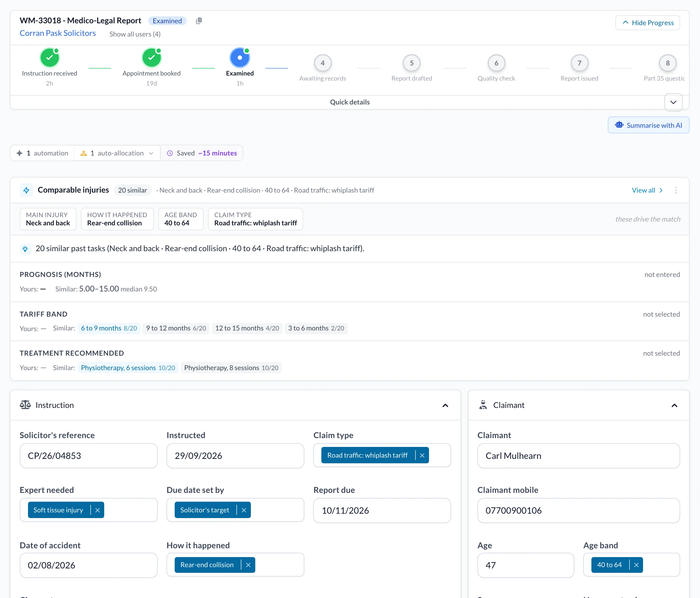The height and width of the screenshot is (598, 700).
Task: Open the comparable injuries three-dot menu
Action: pyautogui.click(x=676, y=190)
